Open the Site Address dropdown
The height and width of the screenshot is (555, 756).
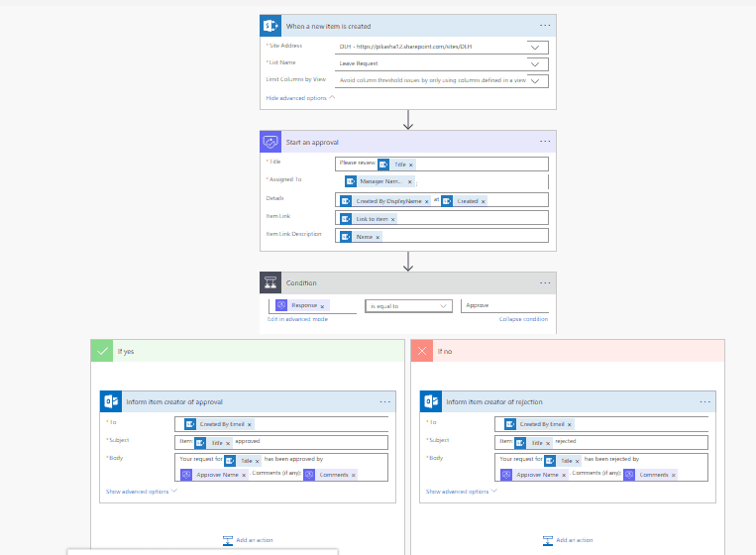[535, 48]
